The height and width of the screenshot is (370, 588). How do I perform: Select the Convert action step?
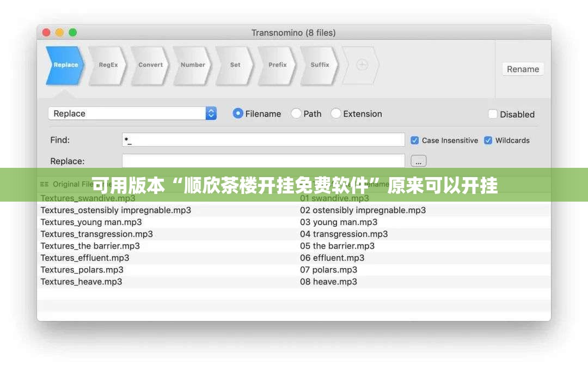150,65
